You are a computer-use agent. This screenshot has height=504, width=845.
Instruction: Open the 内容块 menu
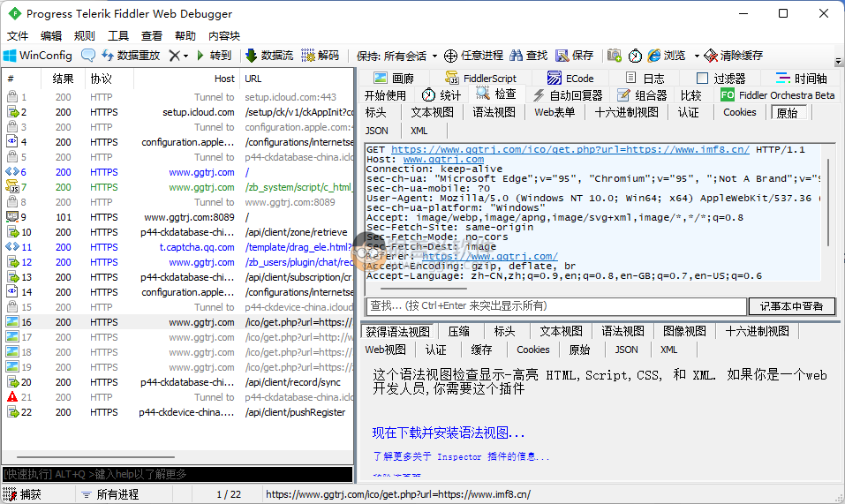[x=224, y=36]
